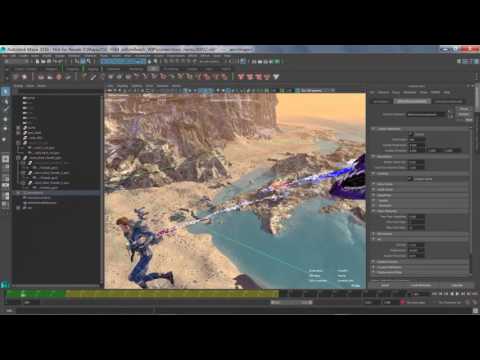Open the viewport View menu
Image resolution: width=480 pixels, height=360 pixels.
coord(110,86)
